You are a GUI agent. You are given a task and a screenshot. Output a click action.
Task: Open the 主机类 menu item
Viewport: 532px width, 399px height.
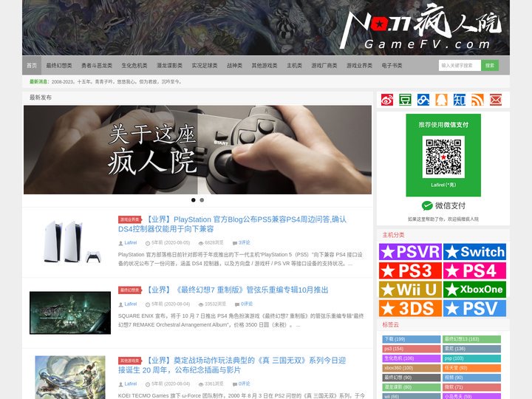(x=294, y=66)
